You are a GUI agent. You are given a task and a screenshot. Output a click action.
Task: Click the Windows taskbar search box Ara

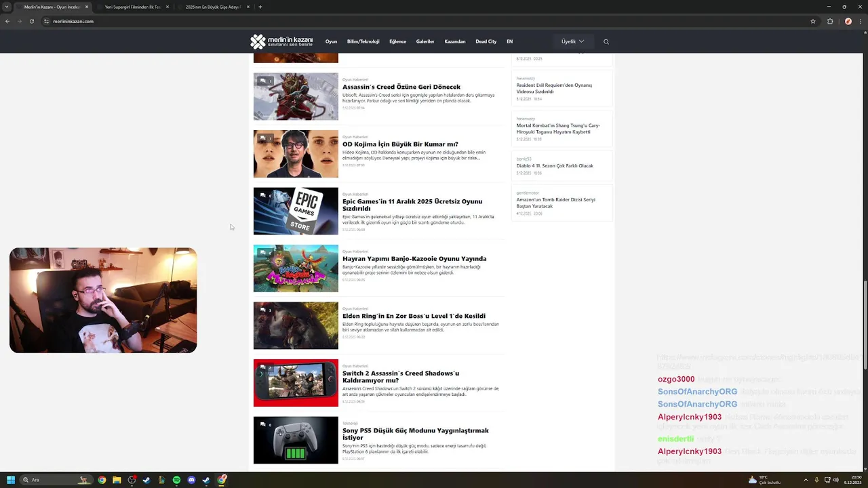click(x=56, y=480)
